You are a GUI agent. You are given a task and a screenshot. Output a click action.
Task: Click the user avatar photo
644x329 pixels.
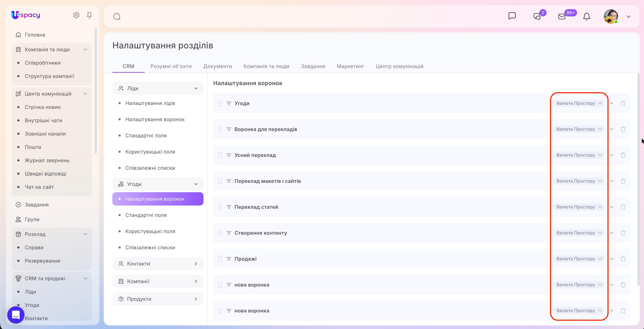click(x=611, y=17)
